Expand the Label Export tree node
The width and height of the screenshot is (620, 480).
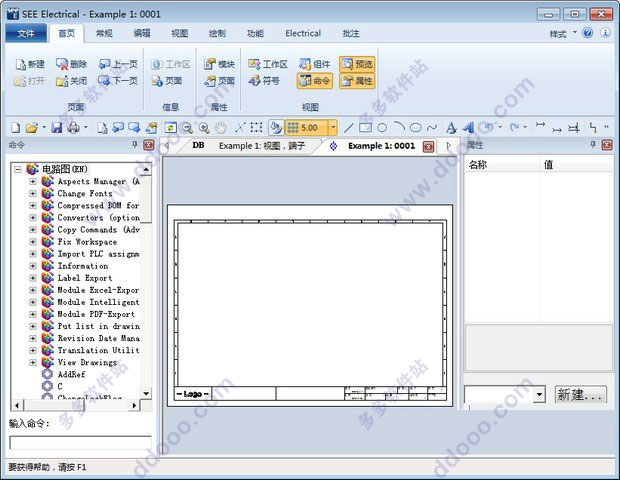click(x=33, y=278)
